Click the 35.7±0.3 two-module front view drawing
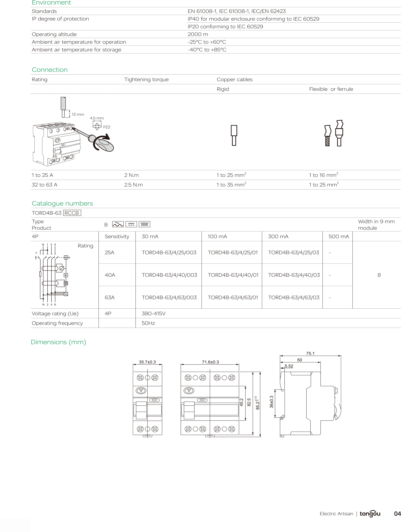The width and height of the screenshot is (401, 532). tap(147, 404)
